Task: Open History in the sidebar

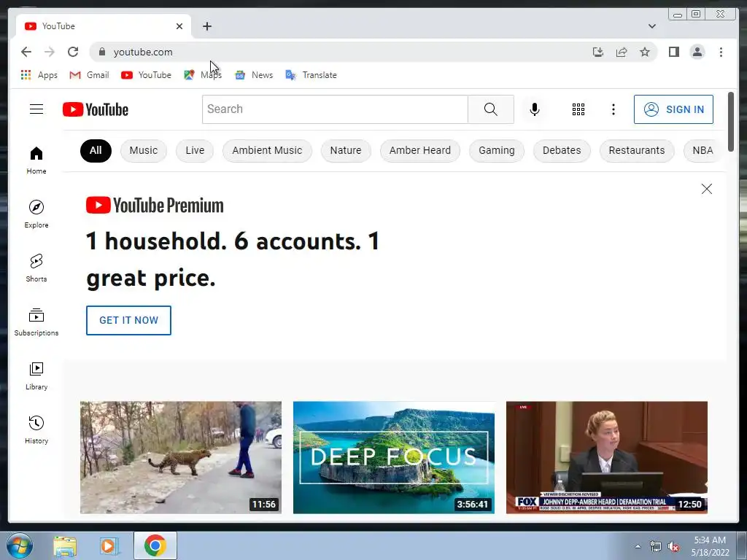Action: pyautogui.click(x=36, y=430)
